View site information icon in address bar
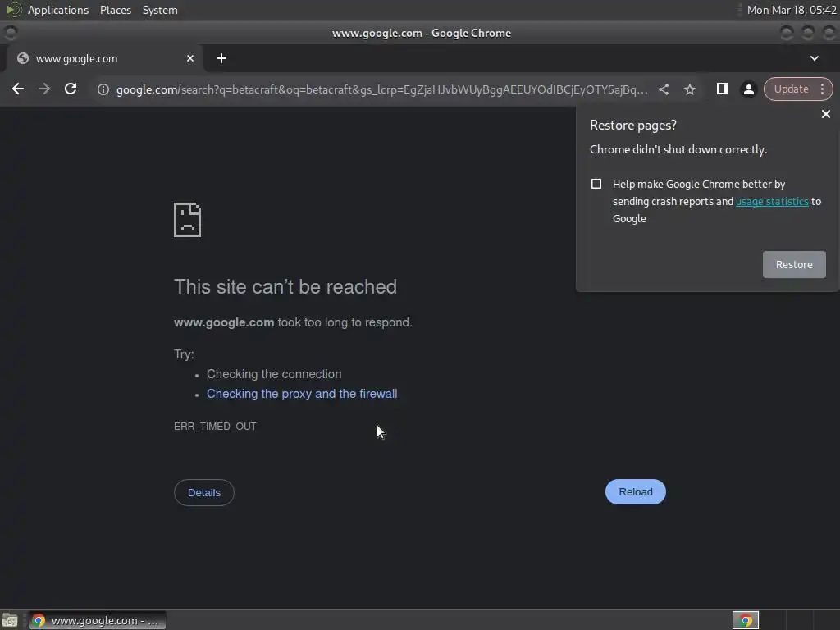The image size is (840, 630). [x=103, y=89]
